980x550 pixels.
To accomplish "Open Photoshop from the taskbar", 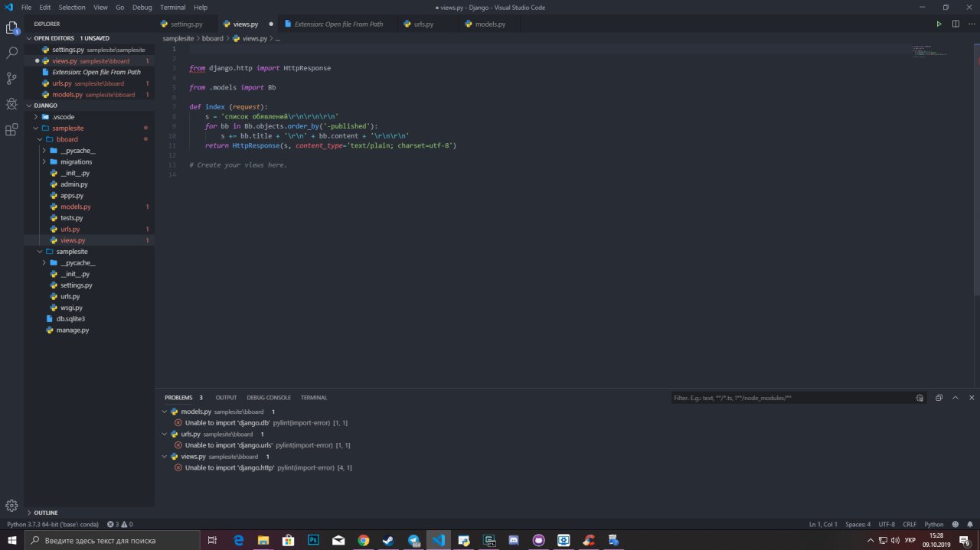I will [313, 540].
